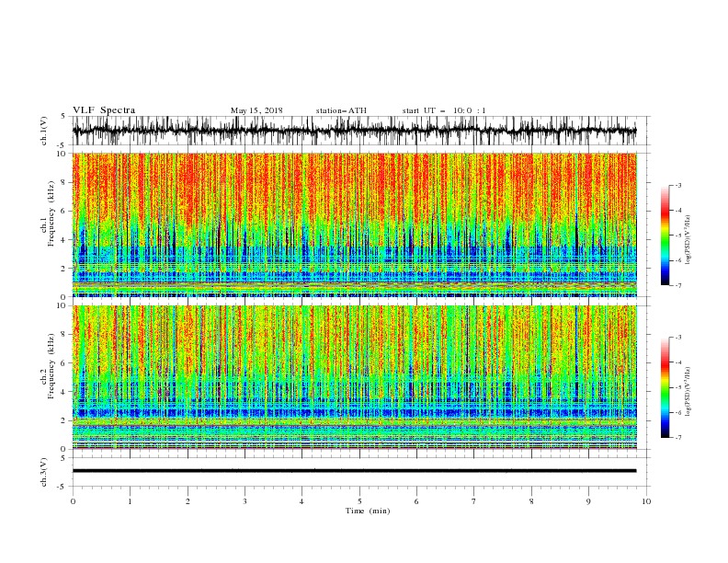Click the "-7" label on ch.1 color bar
Screen dimensions: 728x563
[678, 285]
